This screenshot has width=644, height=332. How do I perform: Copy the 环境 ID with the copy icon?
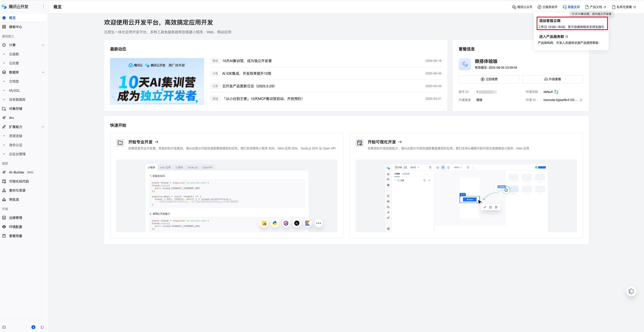click(581, 100)
